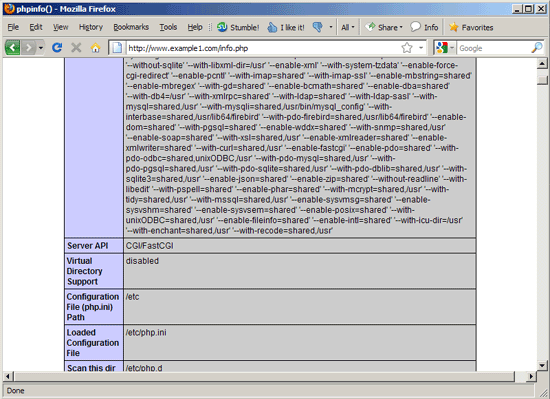The height and width of the screenshot is (399, 550).
Task: Click inside the URL address field
Action: (x=263, y=48)
